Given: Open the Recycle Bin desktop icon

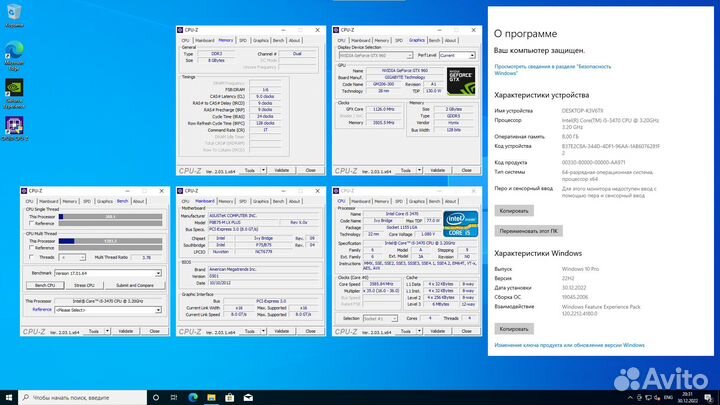Looking at the screenshot, I should (14, 15).
